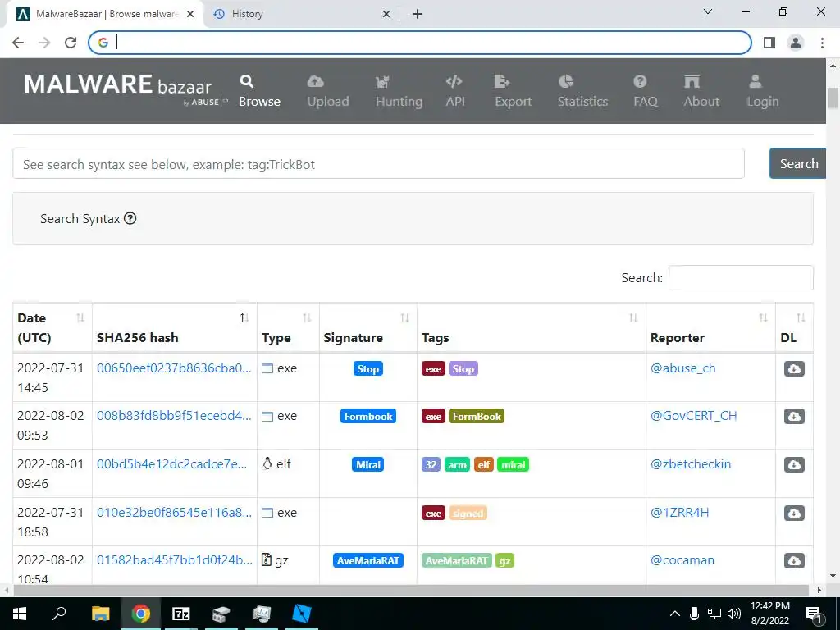Viewport: 840px width, 630px height.
Task: Click the blue Search button
Action: (x=798, y=163)
